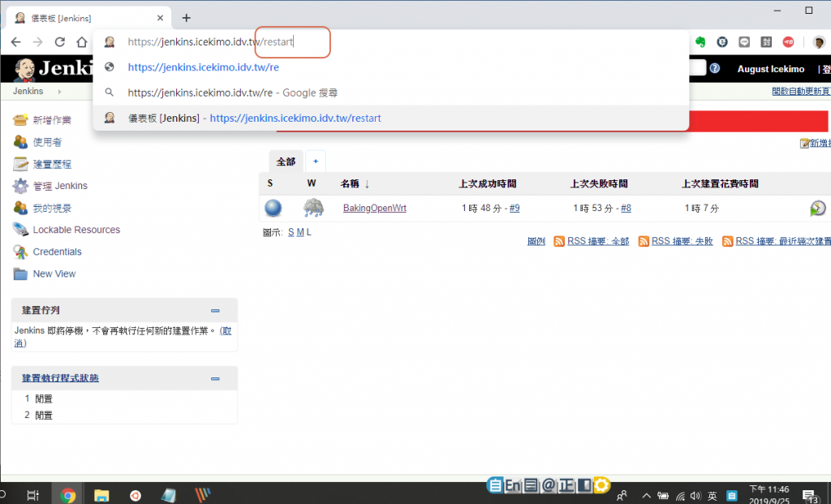This screenshot has height=504, width=831.
Task: Select the jenkins.icekimo.idv.tw/re URL suggestion
Action: tap(203, 67)
